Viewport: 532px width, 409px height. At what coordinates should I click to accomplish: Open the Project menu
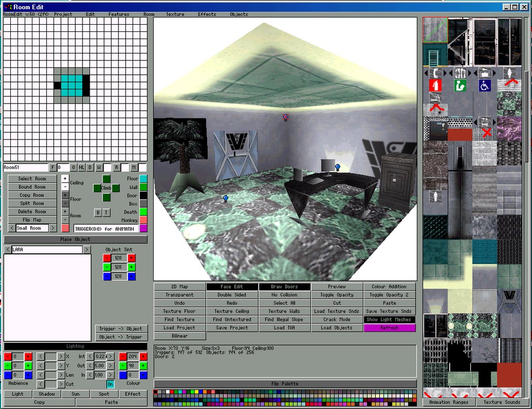coord(63,14)
